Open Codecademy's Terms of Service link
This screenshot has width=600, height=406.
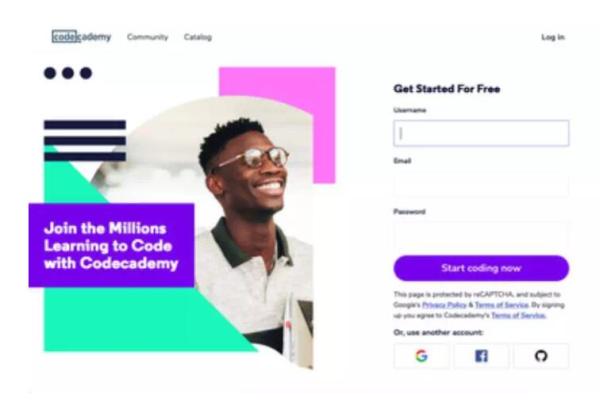point(518,315)
